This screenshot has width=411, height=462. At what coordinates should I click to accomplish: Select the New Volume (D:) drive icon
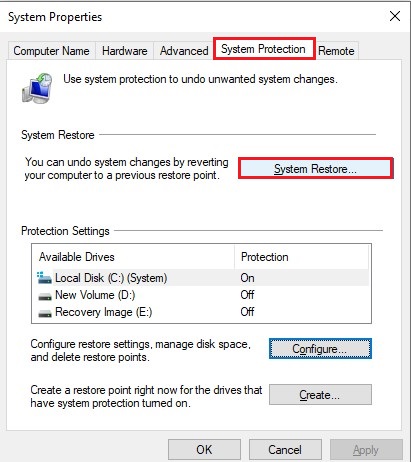45,296
